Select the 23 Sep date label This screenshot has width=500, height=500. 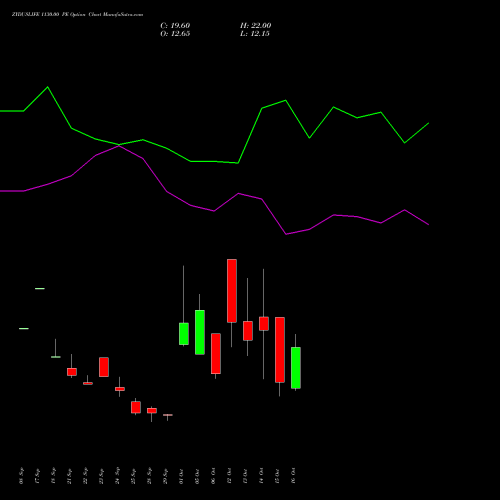pos(102,476)
